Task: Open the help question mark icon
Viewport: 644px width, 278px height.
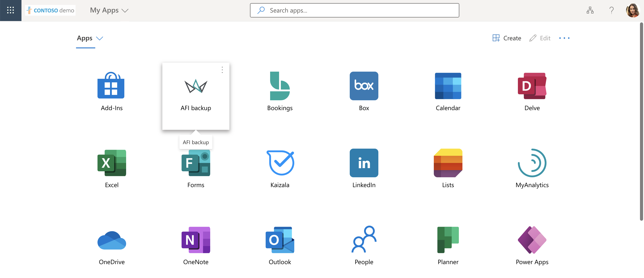Action: (612, 10)
